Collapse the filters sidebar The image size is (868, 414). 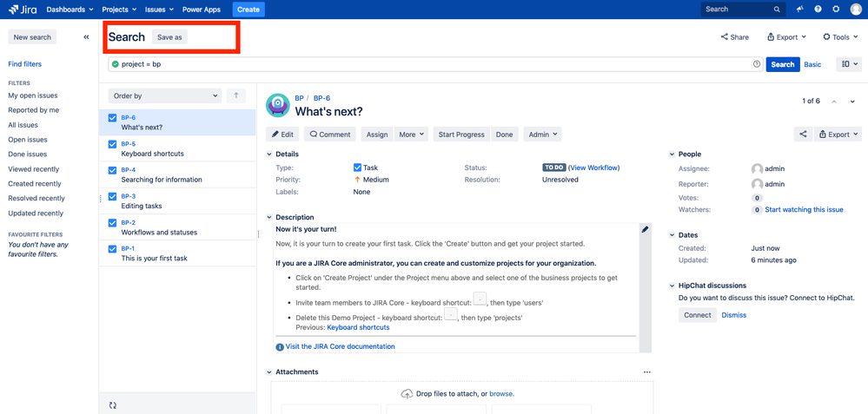86,37
